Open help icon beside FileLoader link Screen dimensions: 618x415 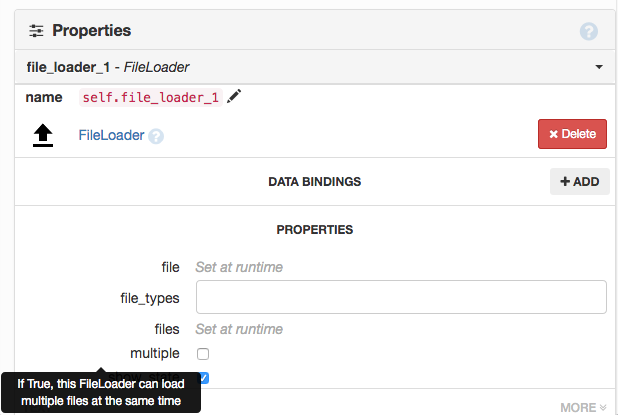pos(156,136)
